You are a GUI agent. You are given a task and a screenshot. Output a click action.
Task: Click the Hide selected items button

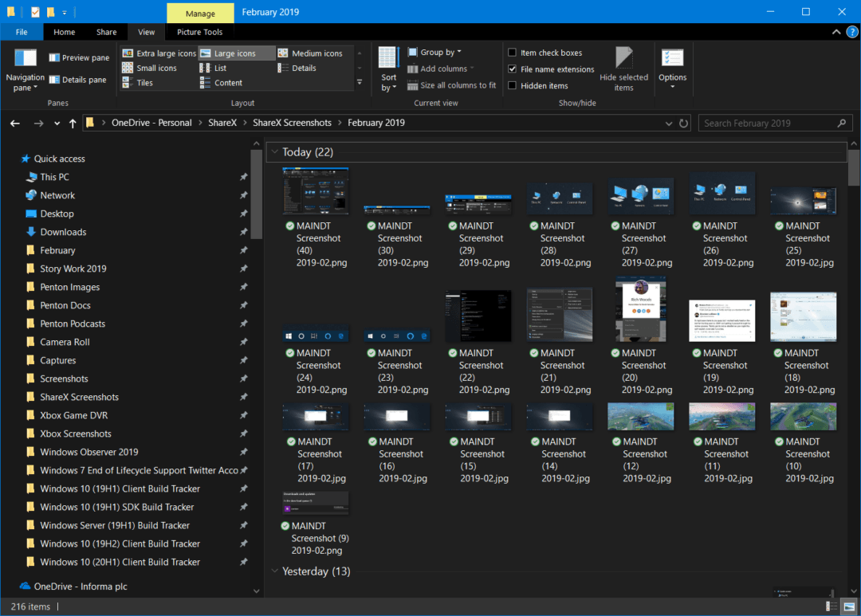[623, 68]
